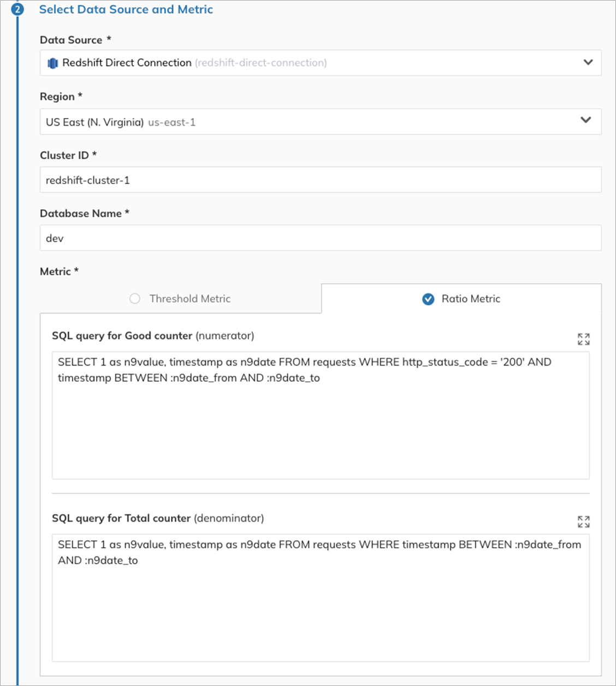Open the Data Source dropdown arrow

(588, 62)
